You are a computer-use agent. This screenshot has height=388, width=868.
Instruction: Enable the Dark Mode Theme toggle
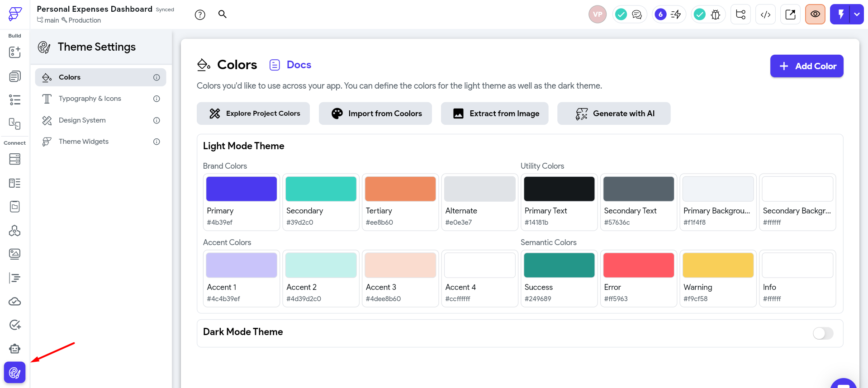point(823,333)
